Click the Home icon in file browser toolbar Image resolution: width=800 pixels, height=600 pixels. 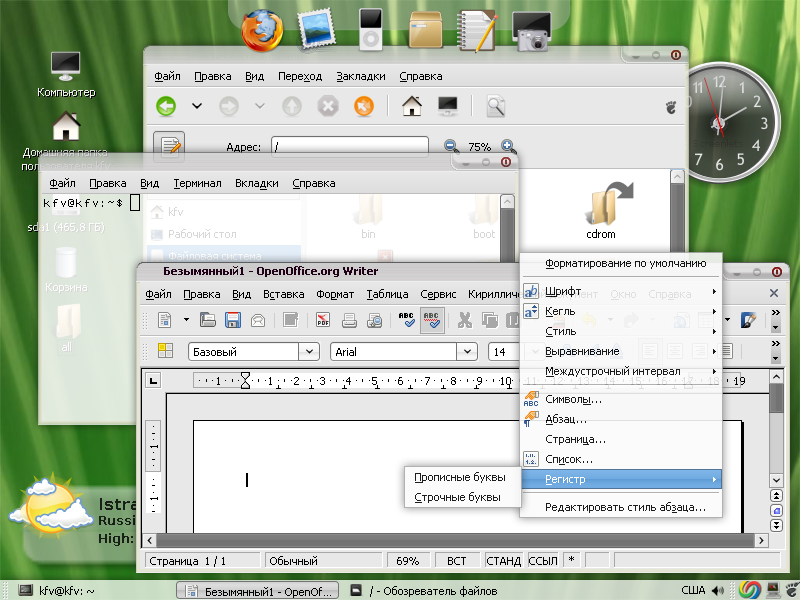[x=412, y=107]
